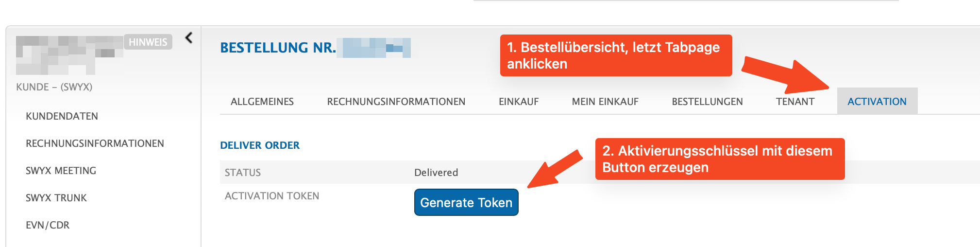The image size is (980, 247).
Task: Open the BESTELLUNGEN tab
Action: [x=707, y=102]
